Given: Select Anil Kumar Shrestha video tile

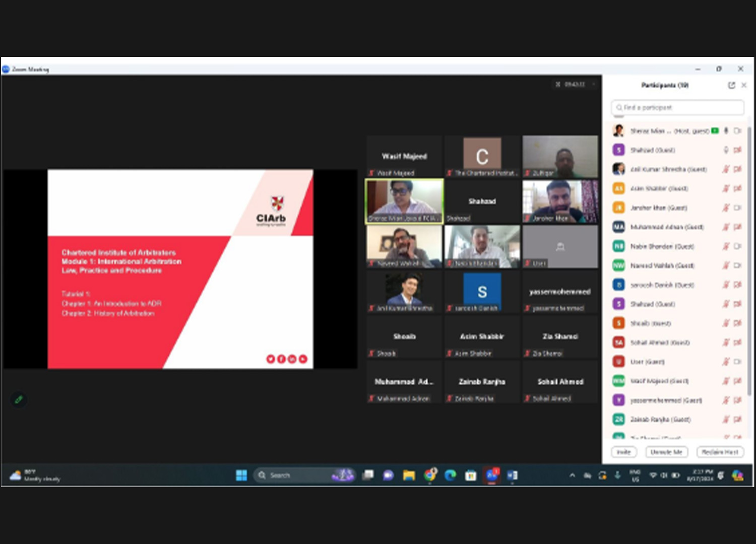Looking at the screenshot, I should pyautogui.click(x=404, y=292).
